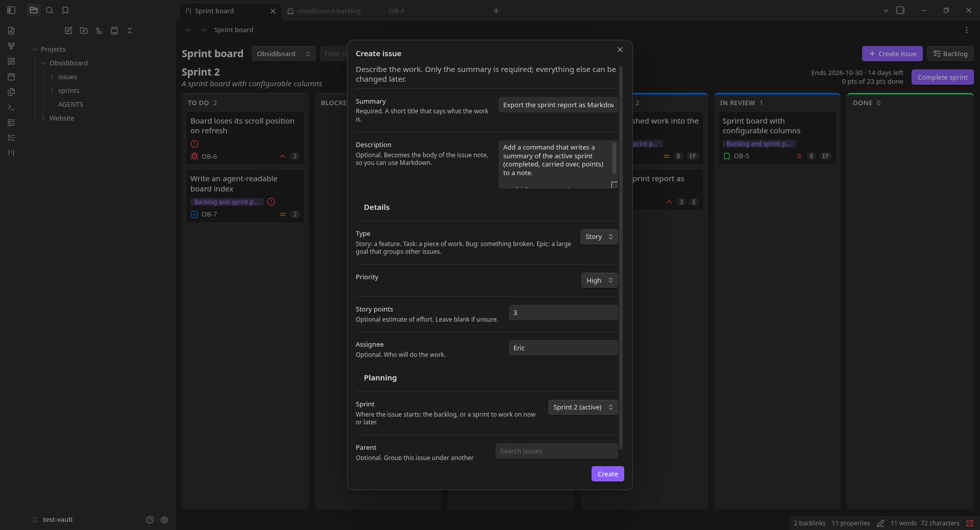Click the Story points input field
Screen dimensions: 980x530
[x=563, y=312]
